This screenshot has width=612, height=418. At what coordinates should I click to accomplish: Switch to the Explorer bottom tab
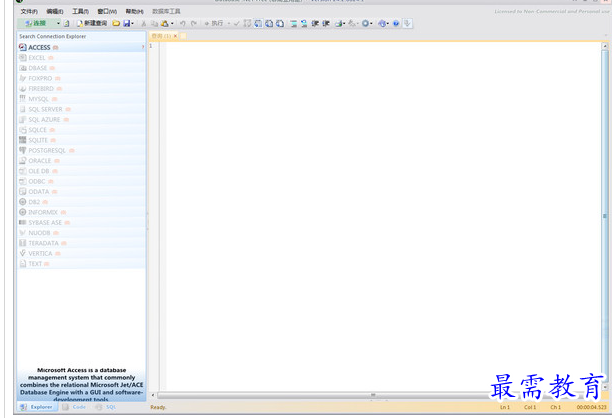38,407
